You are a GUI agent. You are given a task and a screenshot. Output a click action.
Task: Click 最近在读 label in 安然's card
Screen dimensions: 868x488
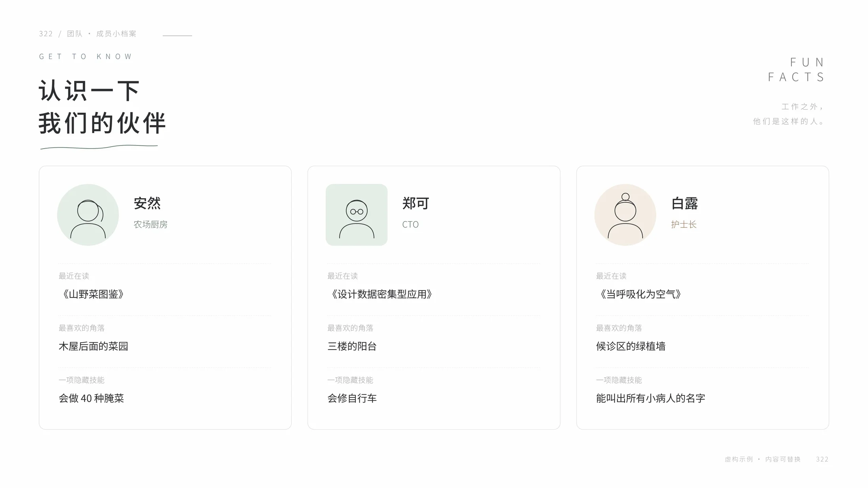(74, 276)
